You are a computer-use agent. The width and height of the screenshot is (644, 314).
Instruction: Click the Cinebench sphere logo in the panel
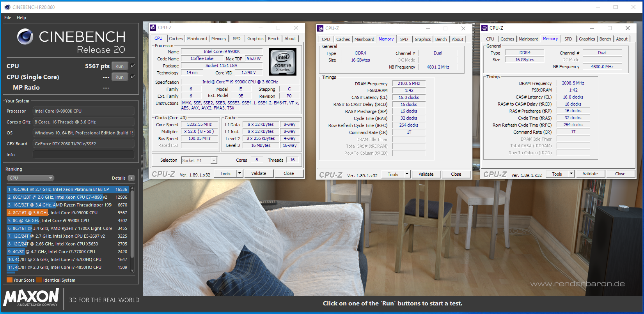tap(25, 37)
